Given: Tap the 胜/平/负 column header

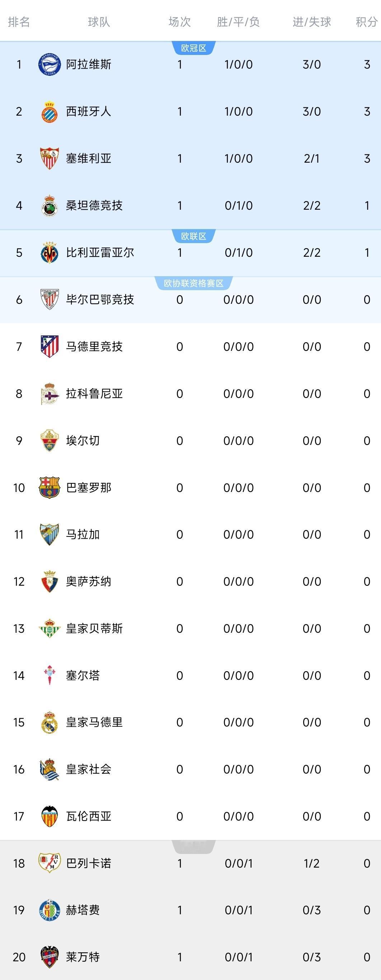Looking at the screenshot, I should point(239,22).
